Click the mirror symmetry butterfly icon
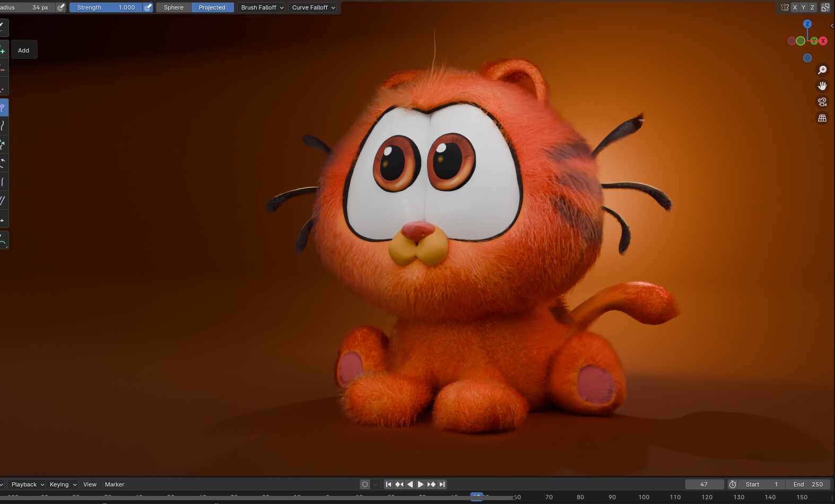835x504 pixels. [785, 7]
